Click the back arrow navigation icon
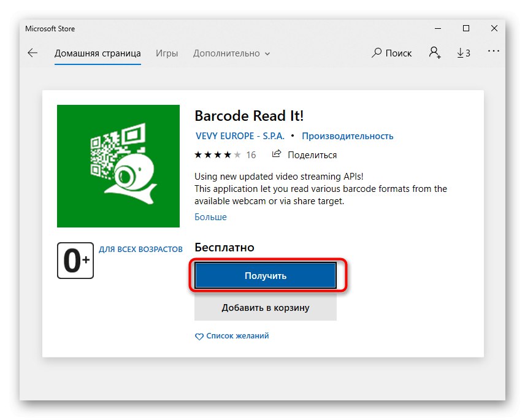Screen dimensions: 525x420 [x=32, y=53]
